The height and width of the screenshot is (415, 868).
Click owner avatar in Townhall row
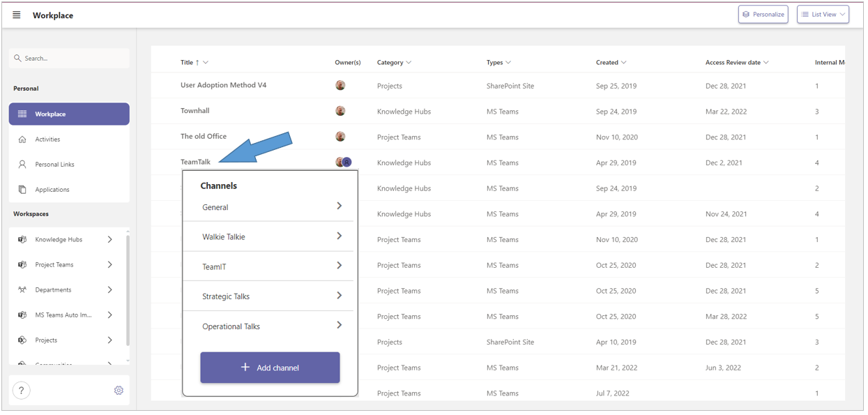(340, 111)
